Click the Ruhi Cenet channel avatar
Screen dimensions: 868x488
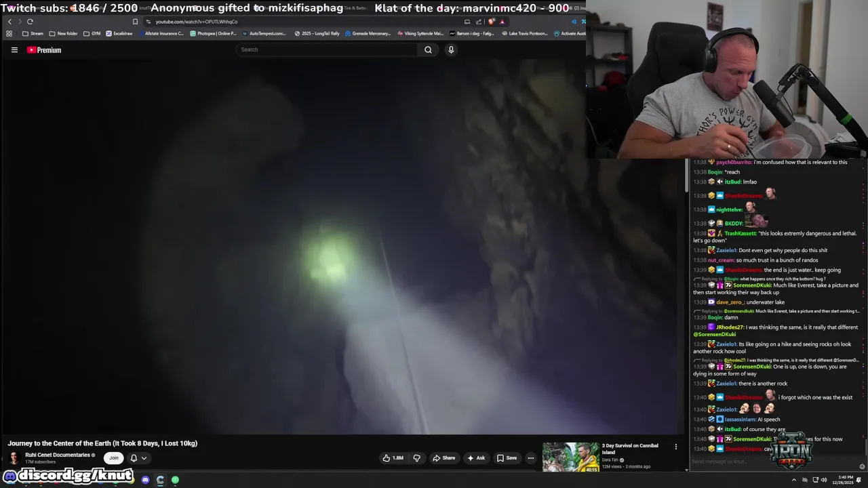point(14,457)
